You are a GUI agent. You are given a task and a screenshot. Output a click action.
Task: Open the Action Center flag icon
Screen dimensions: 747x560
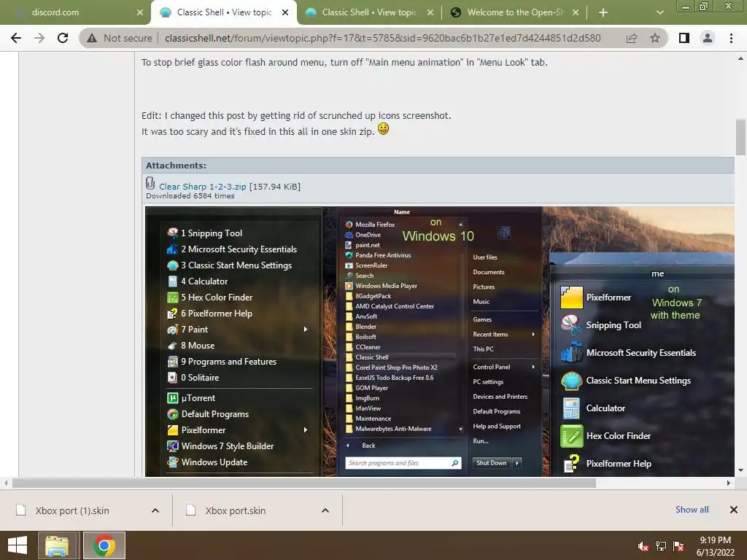679,546
